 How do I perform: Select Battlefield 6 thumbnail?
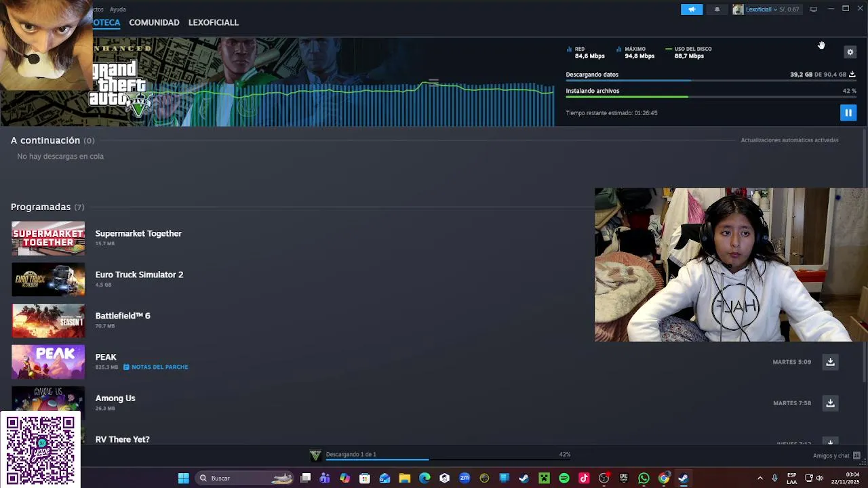48,321
